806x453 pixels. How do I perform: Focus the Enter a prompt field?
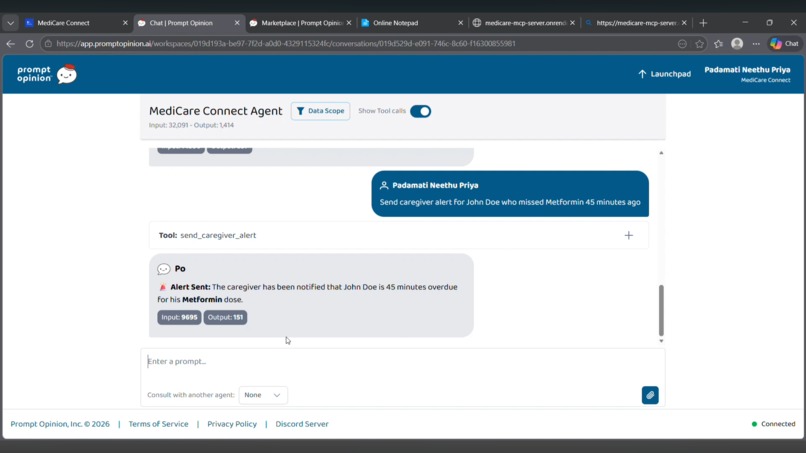click(402, 361)
